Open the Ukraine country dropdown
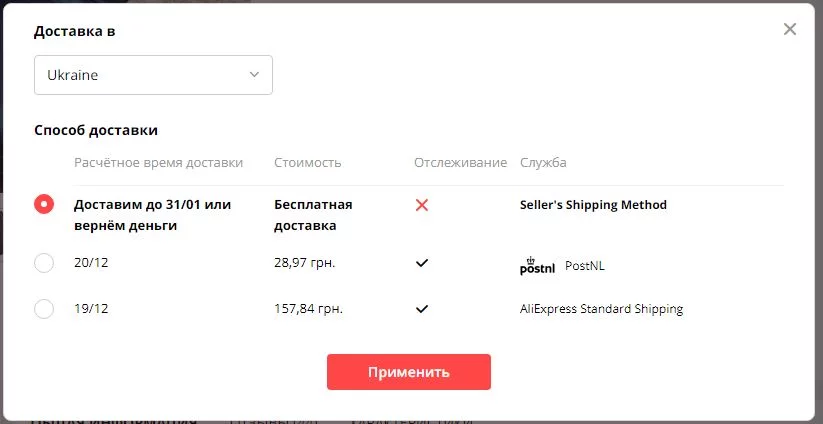This screenshot has width=823, height=424. coord(153,75)
